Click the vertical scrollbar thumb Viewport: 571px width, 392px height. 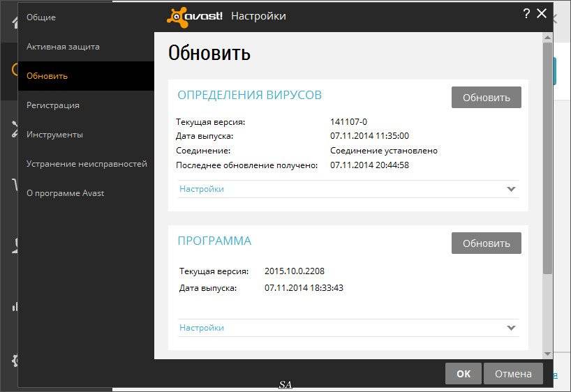click(x=547, y=158)
